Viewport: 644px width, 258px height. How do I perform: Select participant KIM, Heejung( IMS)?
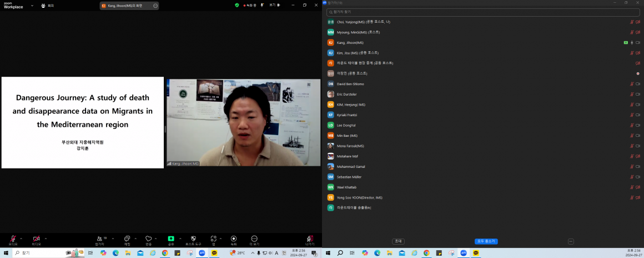(x=483, y=105)
